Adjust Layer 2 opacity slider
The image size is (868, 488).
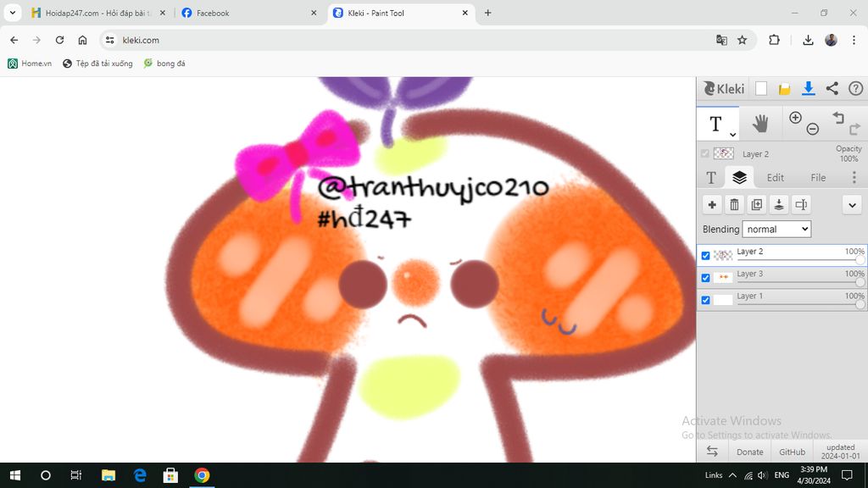[x=800, y=259]
